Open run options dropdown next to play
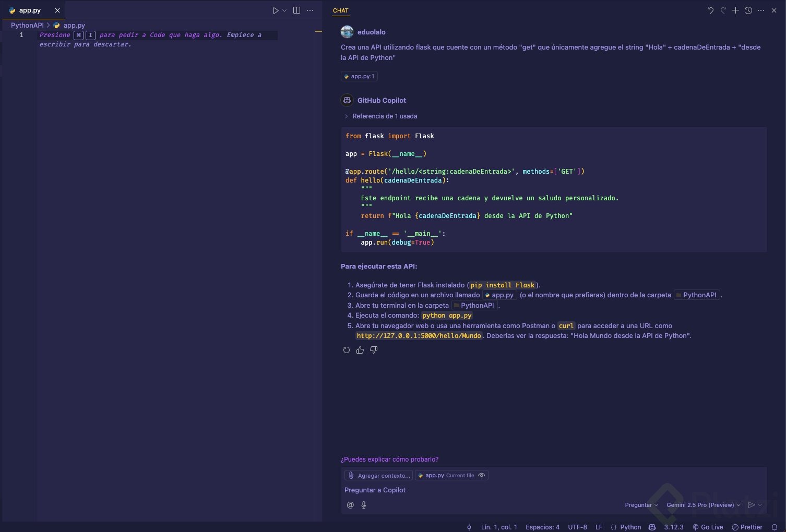786x532 pixels. 284,10
